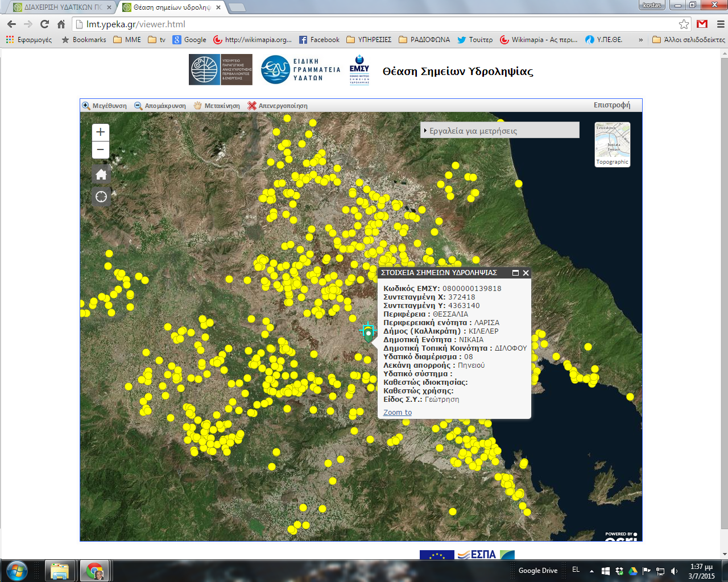Open the ΡΑΔΙΟΦΩΝΑ bookmarks folder
The height and width of the screenshot is (582, 728).
[x=424, y=40]
